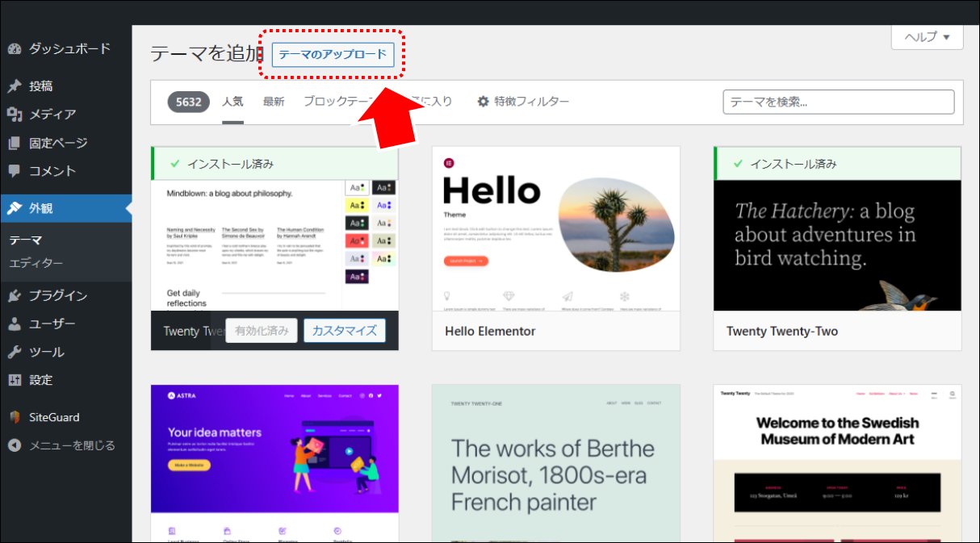The height and width of the screenshot is (543, 980).
Task: Select the テーマ submenu item
Action: [x=26, y=240]
